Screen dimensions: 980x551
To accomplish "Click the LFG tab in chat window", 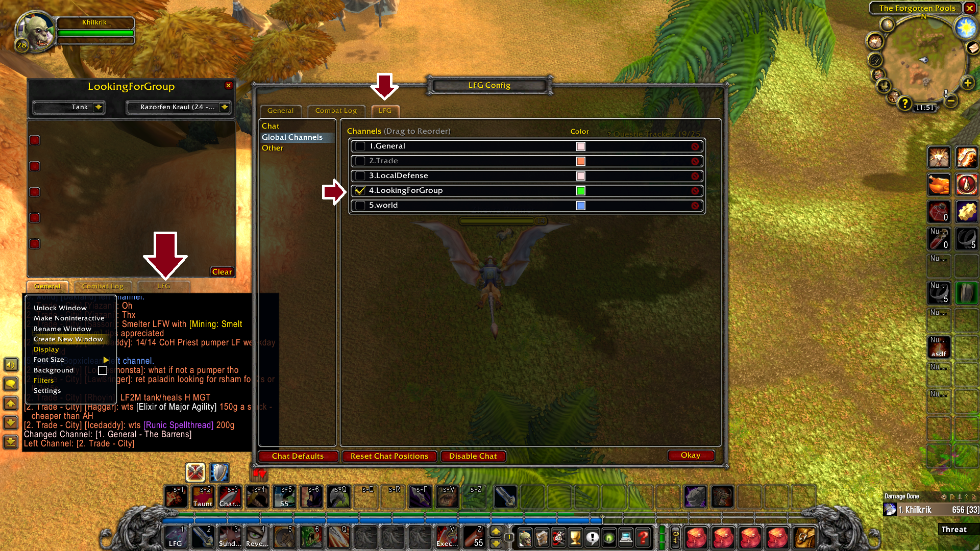I will 163,286.
